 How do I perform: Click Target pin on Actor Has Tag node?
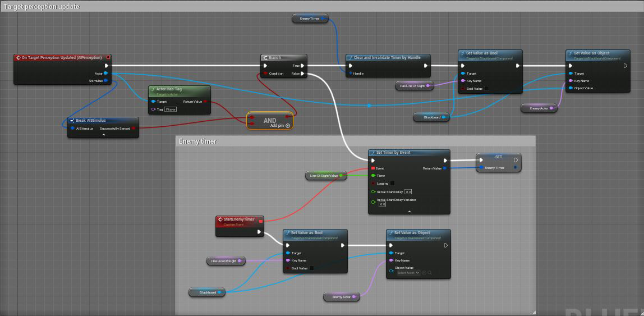154,102
